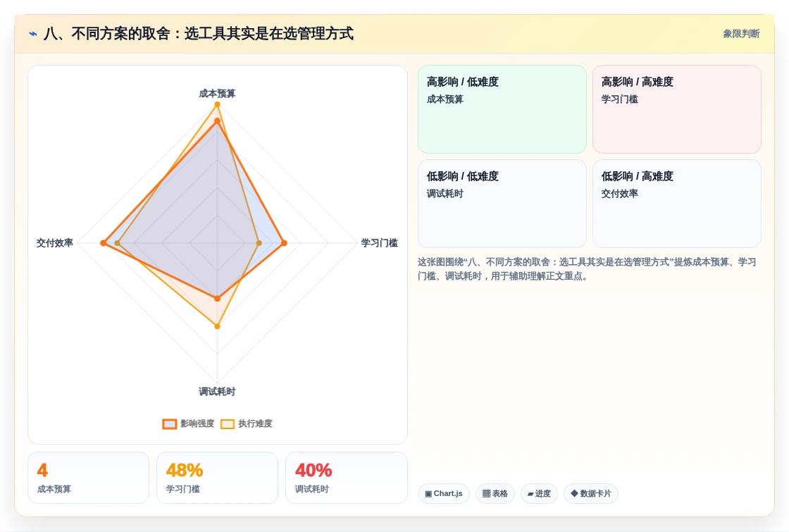
Task: Open the 高影响 / 低难度 quadrant card
Action: tap(502, 109)
